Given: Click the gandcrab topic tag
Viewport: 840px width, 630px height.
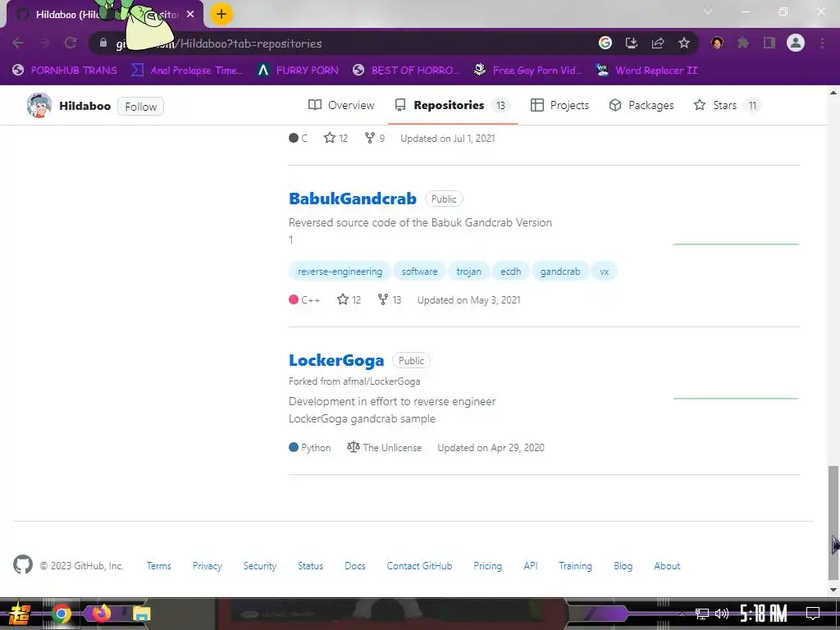Looking at the screenshot, I should tap(560, 272).
